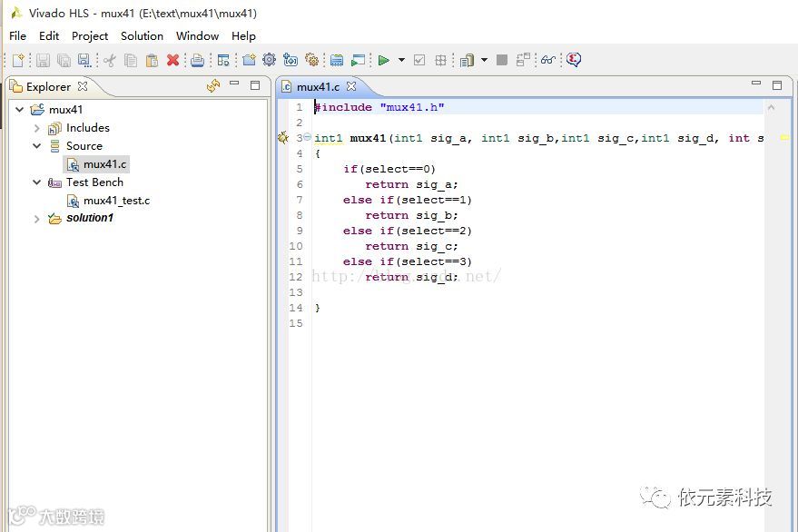Viewport: 798px width, 532px height.
Task: Open mux41.c in the Explorer tree
Action: (x=104, y=164)
